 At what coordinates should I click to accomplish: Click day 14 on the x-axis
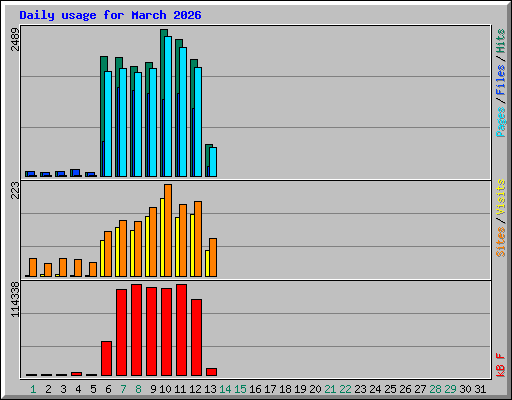(225, 389)
